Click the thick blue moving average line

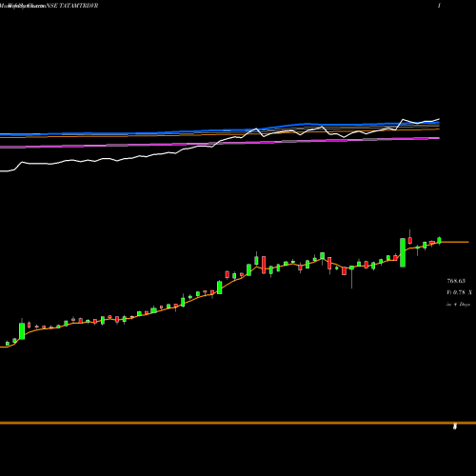click(x=220, y=129)
